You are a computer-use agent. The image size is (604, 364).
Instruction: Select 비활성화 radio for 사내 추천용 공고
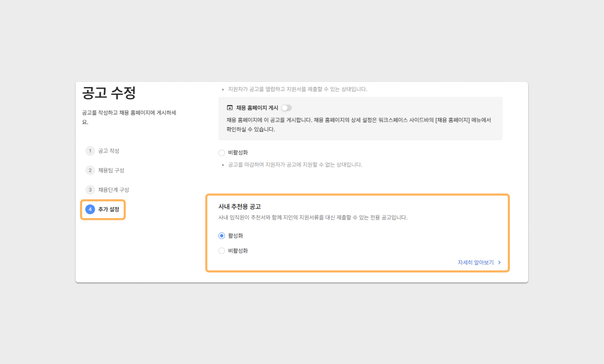click(221, 251)
